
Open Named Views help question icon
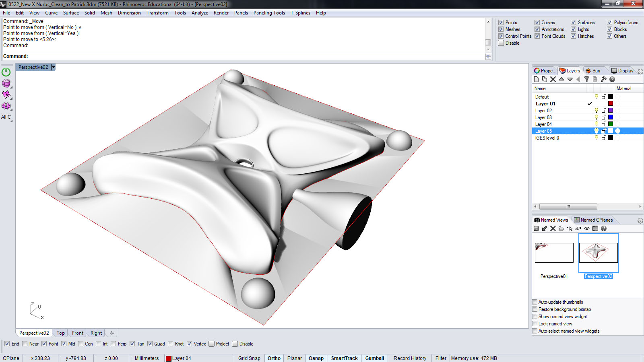pyautogui.click(x=604, y=228)
